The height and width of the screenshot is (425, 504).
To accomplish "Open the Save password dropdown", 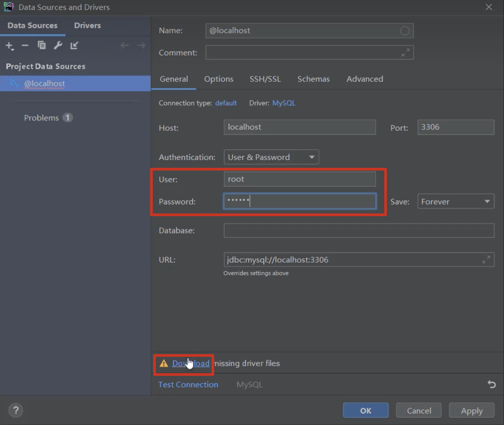I will pyautogui.click(x=456, y=201).
